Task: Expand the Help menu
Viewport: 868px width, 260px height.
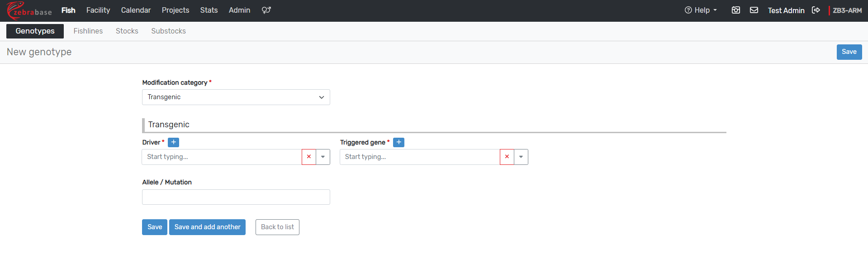Action: (x=701, y=10)
